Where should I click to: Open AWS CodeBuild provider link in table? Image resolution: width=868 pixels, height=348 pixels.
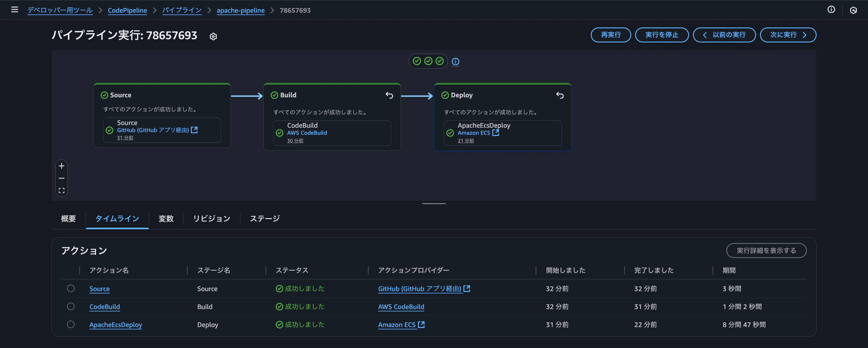pos(401,307)
